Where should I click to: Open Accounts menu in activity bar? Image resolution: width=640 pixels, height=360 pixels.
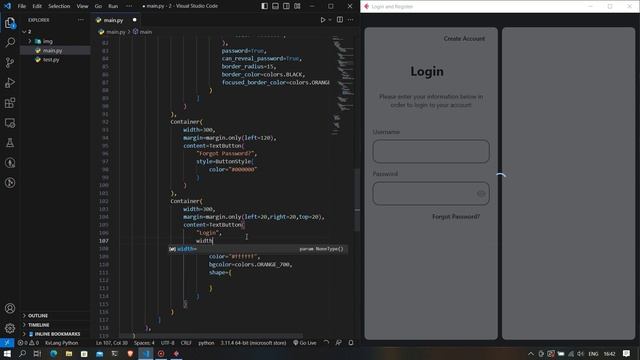[x=10, y=308]
